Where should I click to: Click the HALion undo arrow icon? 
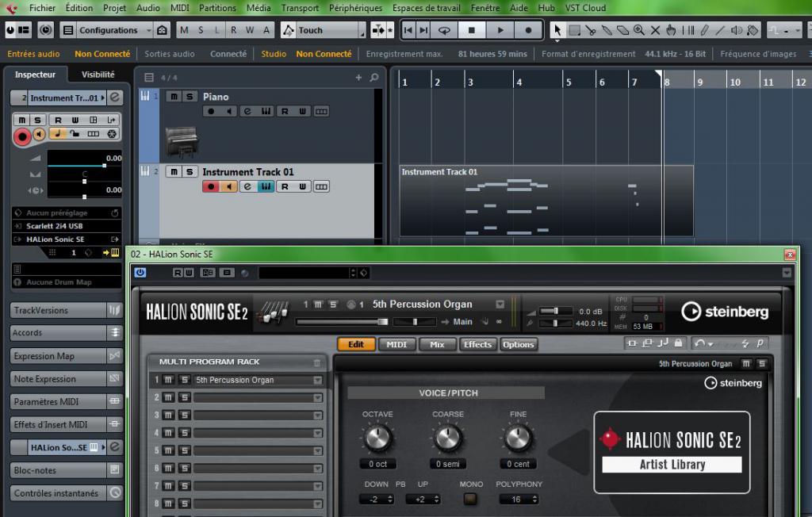click(x=699, y=343)
